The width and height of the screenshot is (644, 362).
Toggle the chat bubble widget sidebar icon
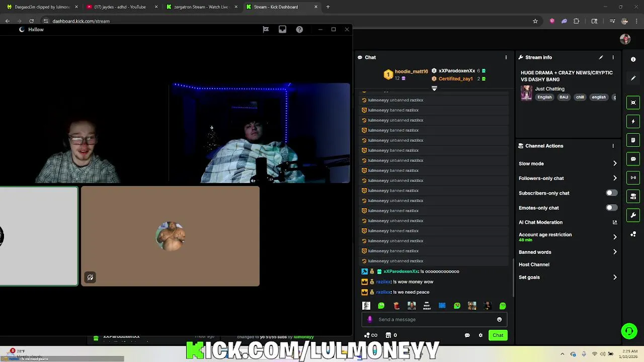point(633,159)
